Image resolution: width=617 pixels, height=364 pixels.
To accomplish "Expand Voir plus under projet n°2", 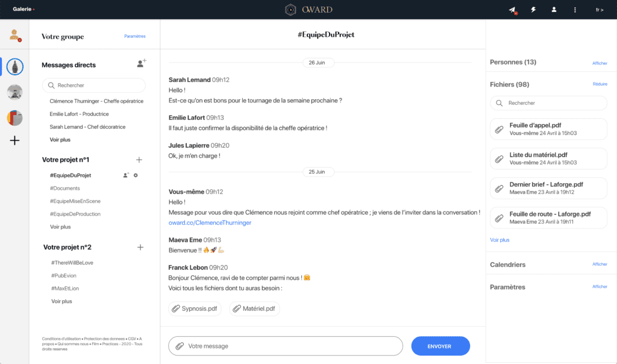I will (62, 301).
